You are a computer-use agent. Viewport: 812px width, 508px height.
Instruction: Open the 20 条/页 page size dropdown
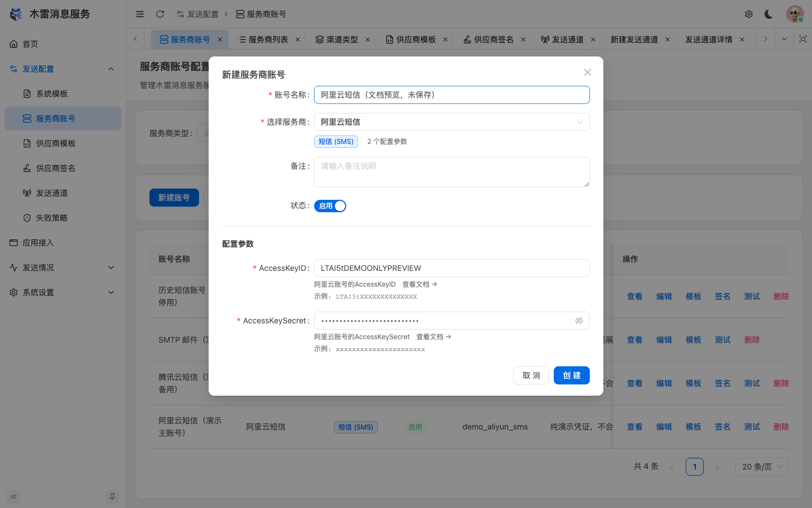pyautogui.click(x=762, y=467)
